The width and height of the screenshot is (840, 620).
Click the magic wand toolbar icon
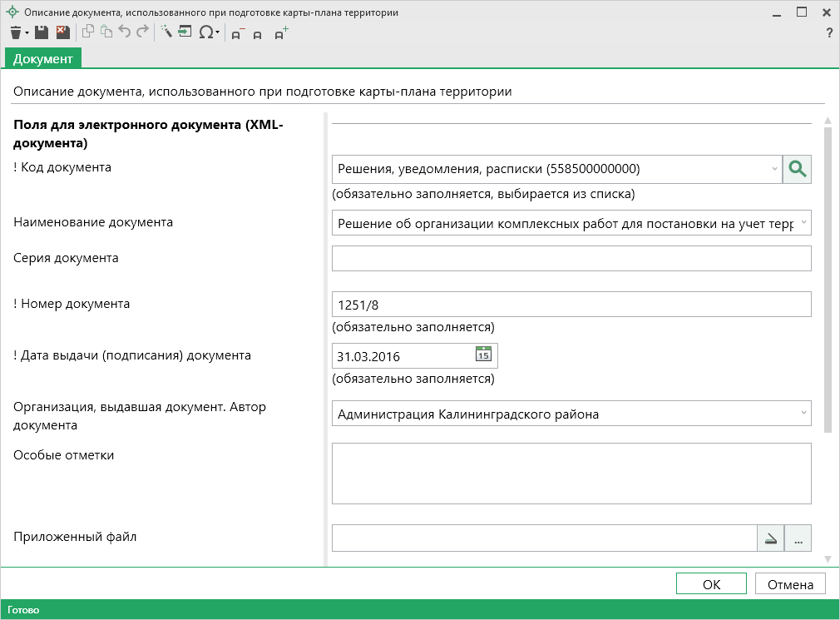click(166, 32)
